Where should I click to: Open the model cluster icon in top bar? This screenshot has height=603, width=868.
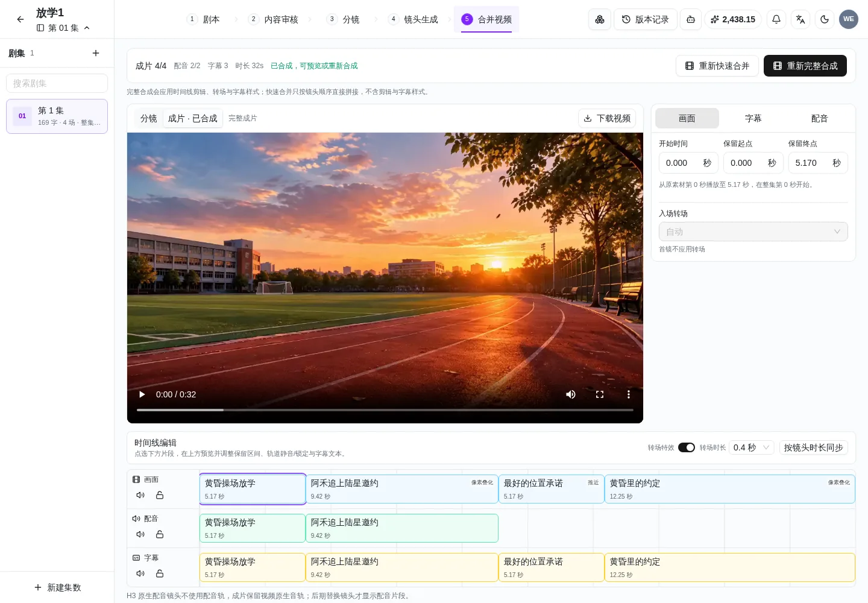click(600, 19)
